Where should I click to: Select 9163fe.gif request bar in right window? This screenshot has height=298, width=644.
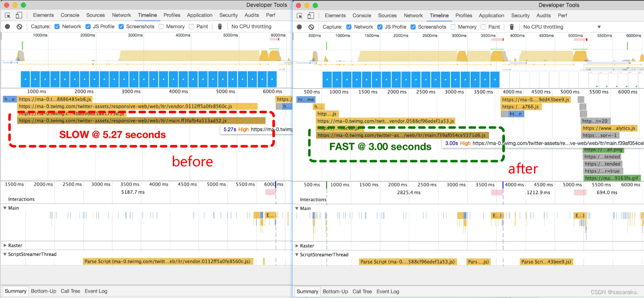pyautogui.click(x=612, y=178)
